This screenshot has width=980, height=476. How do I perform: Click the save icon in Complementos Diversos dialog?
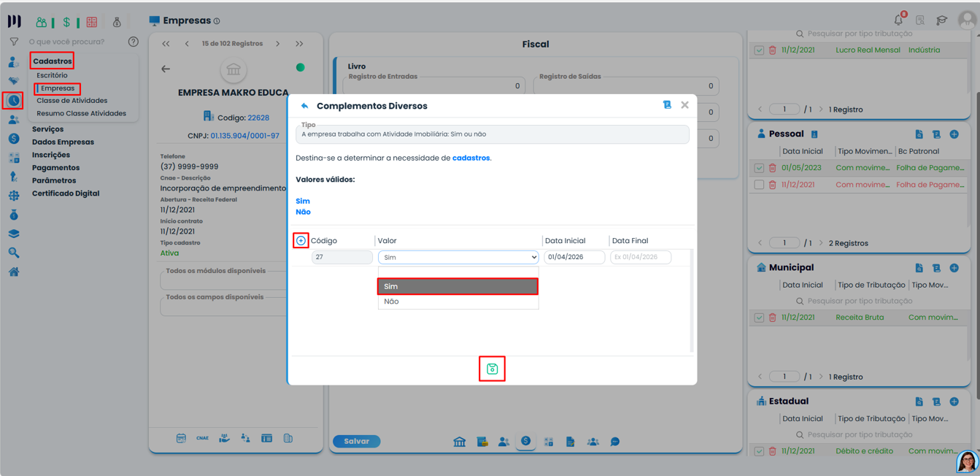492,369
